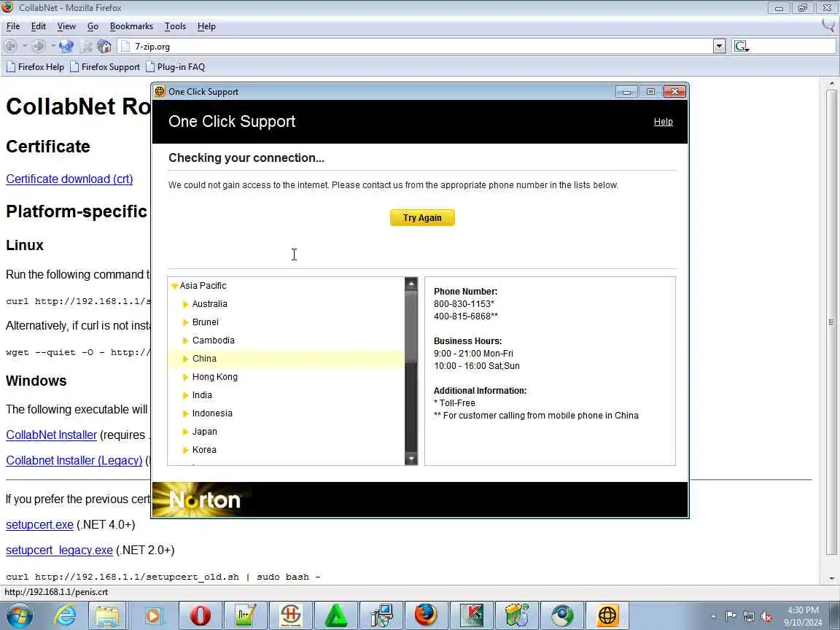Open the Back button history dropdown arrow
The image size is (840, 630).
coord(25,46)
